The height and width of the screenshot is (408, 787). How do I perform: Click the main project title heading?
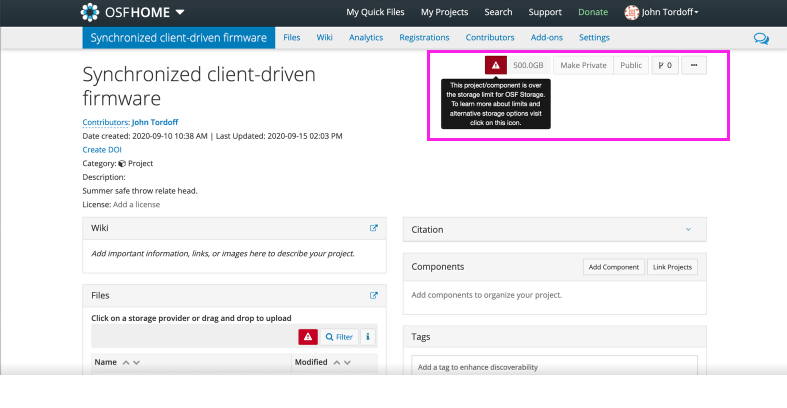(199, 86)
